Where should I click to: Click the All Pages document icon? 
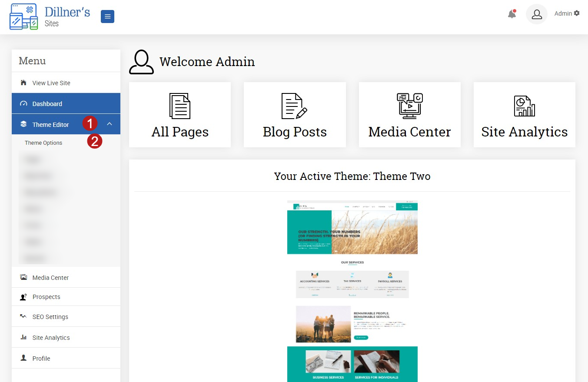pos(180,106)
